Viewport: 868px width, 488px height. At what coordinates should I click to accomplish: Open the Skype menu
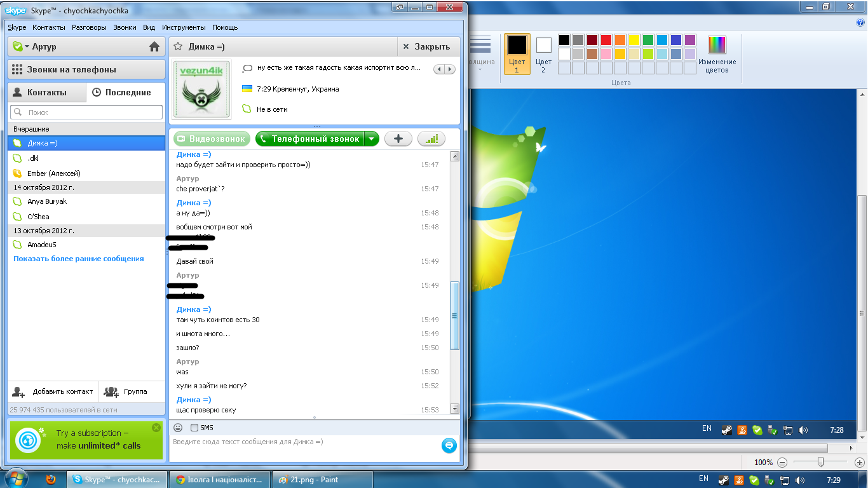(17, 27)
